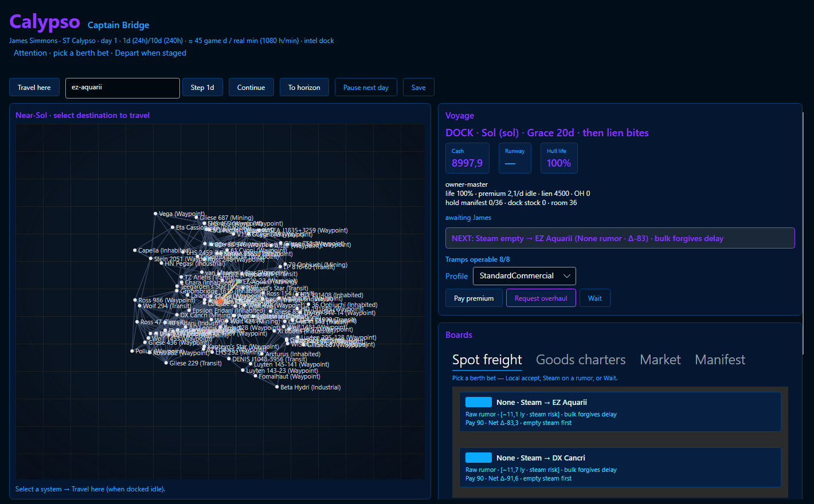
Task: Open the StandardCommercial profile dropdown
Action: [x=524, y=276]
